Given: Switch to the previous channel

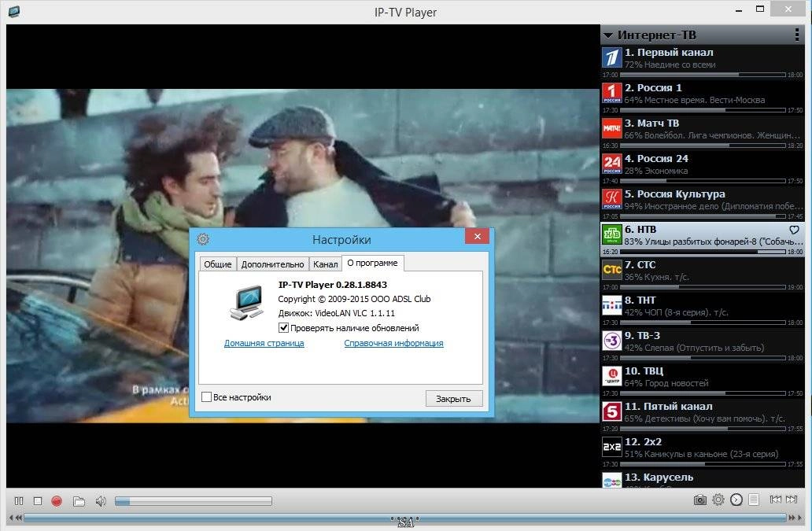Looking at the screenshot, I should coord(775,500).
